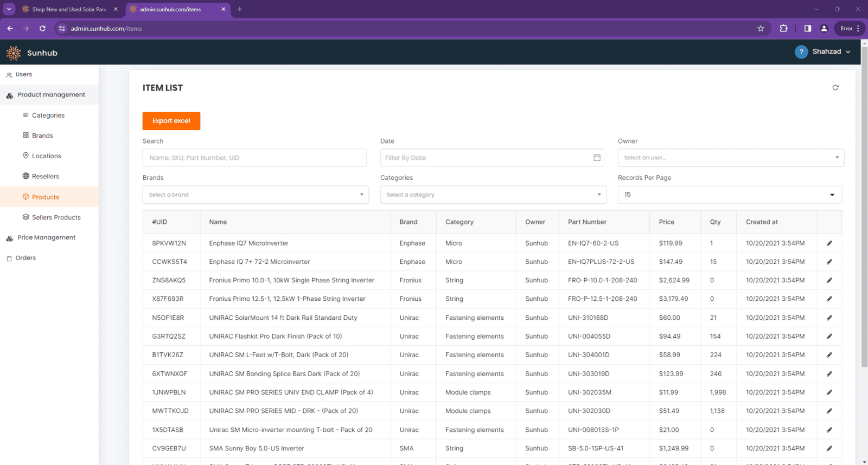Open Users in the sidebar
The image size is (868, 465).
[49, 75]
